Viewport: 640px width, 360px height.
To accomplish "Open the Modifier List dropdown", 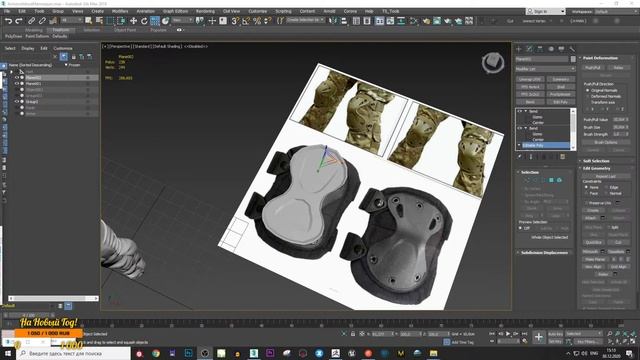I will tap(545, 69).
